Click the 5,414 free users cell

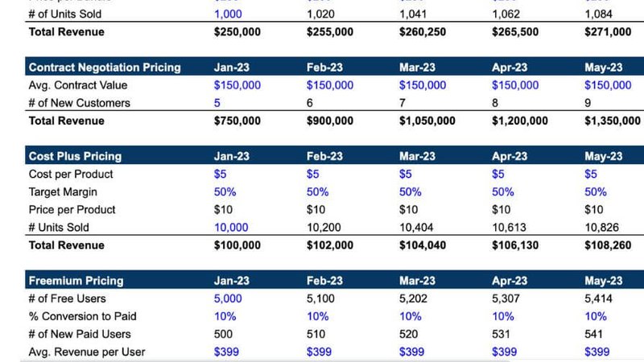pos(599,298)
